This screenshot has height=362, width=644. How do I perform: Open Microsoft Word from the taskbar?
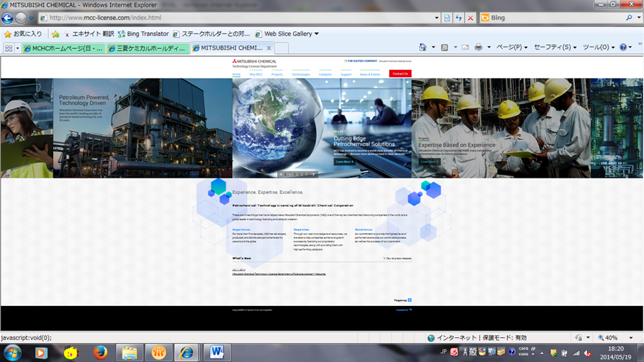click(217, 353)
